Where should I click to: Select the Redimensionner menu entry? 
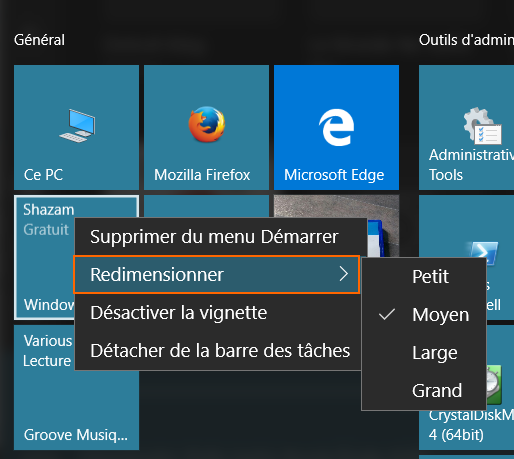tap(217, 275)
